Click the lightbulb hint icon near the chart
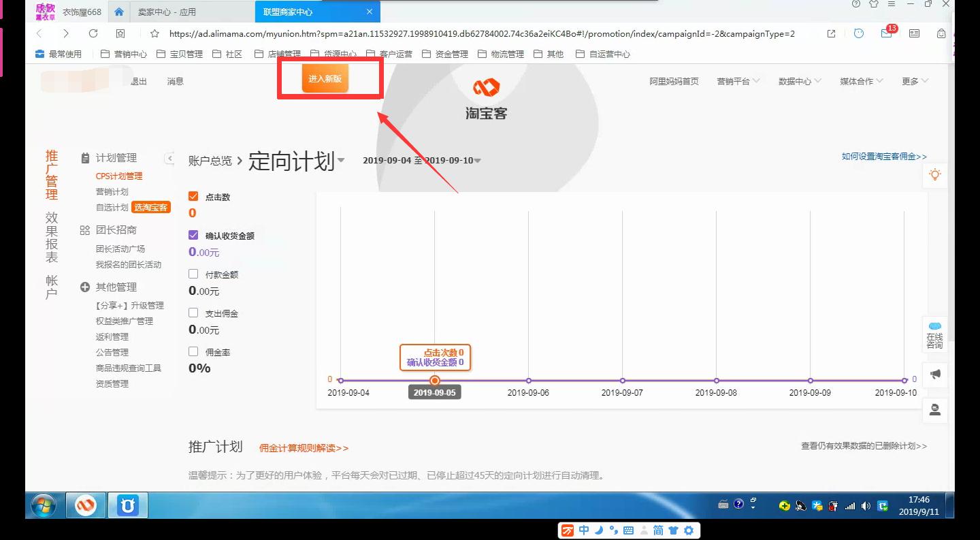The image size is (980, 540). (934, 175)
